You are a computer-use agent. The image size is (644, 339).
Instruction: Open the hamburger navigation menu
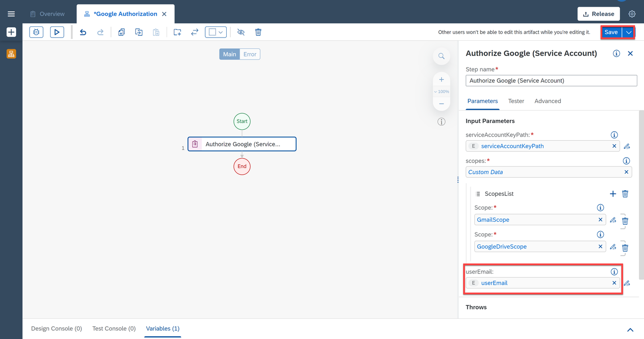tap(11, 14)
